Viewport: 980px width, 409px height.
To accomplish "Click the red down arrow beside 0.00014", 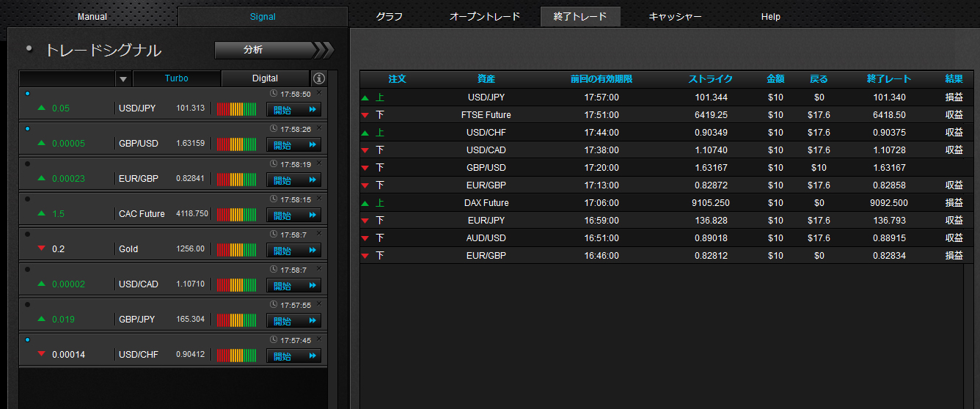I will (x=41, y=354).
